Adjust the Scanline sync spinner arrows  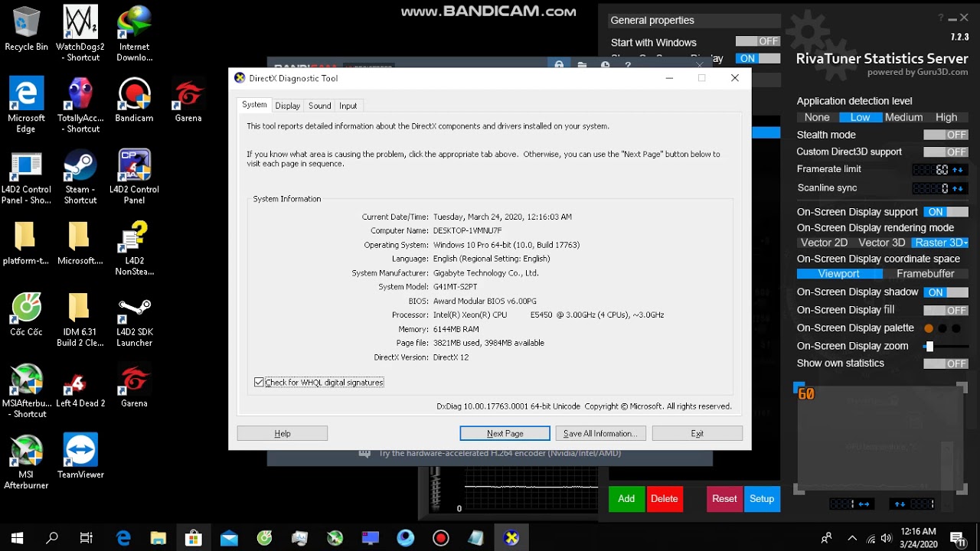pyautogui.click(x=958, y=188)
